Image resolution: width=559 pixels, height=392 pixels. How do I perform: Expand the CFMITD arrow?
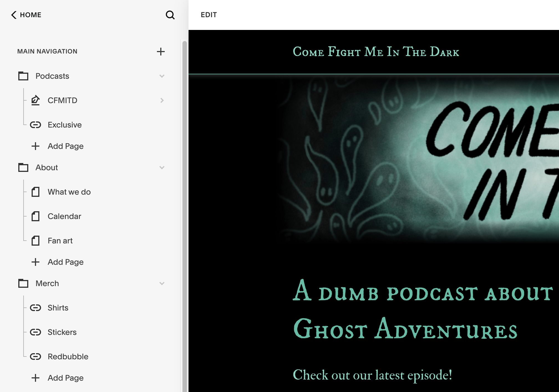click(x=162, y=100)
